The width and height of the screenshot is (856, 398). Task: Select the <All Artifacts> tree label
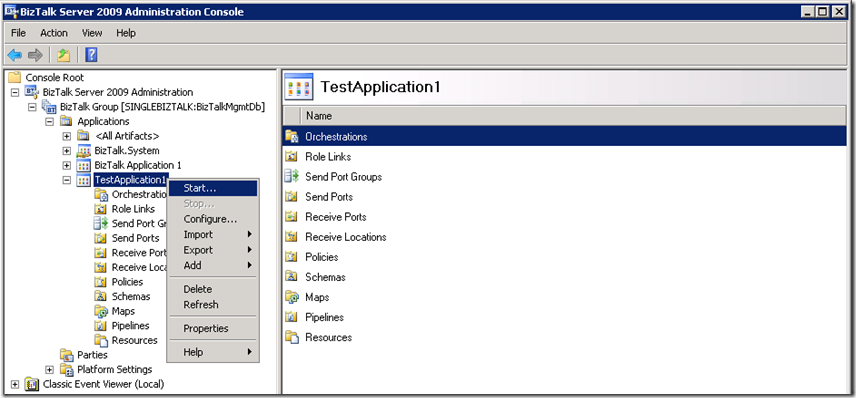[127, 136]
